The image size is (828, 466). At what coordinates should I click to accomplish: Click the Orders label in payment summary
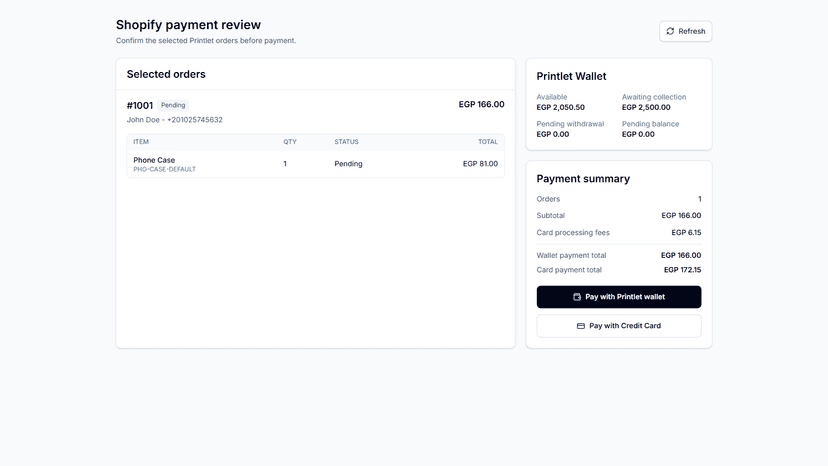pyautogui.click(x=548, y=199)
